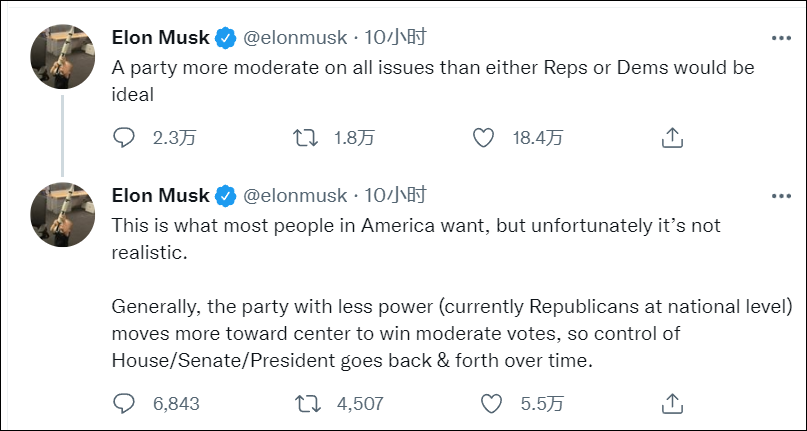Share the second tweet via share icon
This screenshot has height=431, width=807.
673,404
